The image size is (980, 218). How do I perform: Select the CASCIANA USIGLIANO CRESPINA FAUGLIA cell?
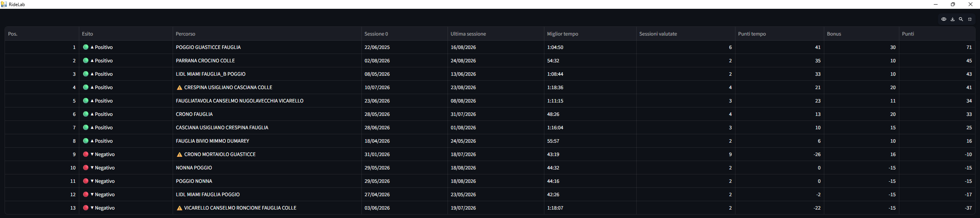[x=267, y=127]
